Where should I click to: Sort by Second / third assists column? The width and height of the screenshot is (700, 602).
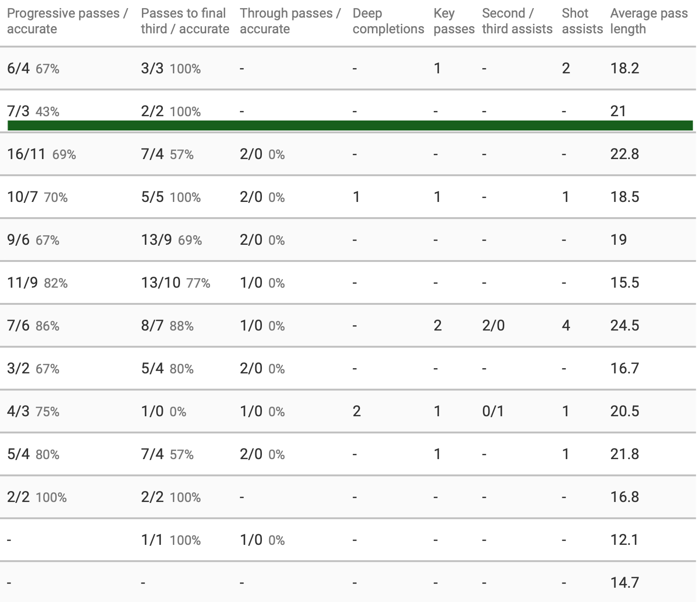(517, 21)
